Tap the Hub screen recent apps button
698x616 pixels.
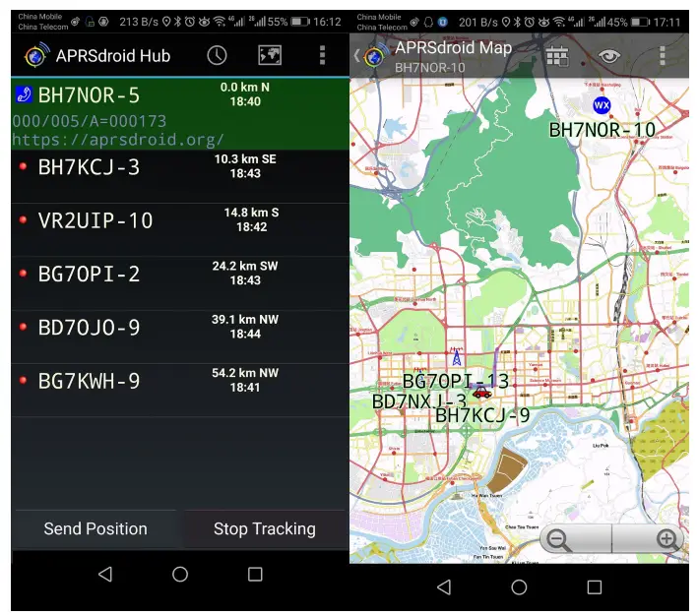(255, 574)
